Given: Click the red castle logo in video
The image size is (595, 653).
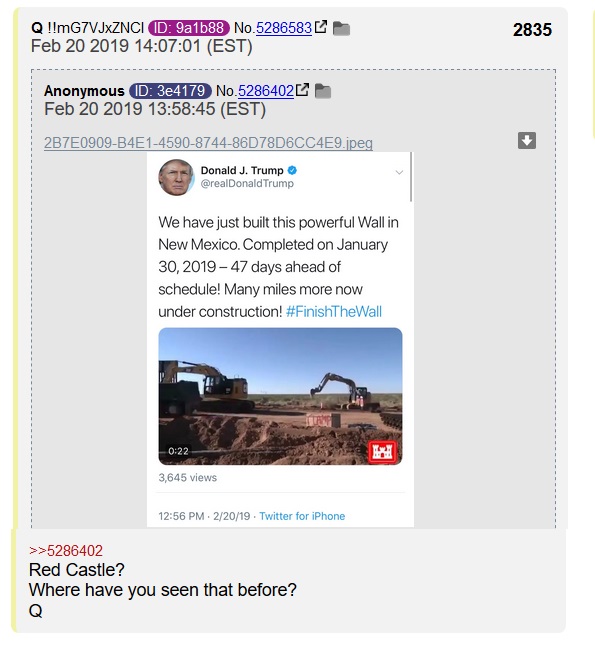Looking at the screenshot, I should coord(383,451).
